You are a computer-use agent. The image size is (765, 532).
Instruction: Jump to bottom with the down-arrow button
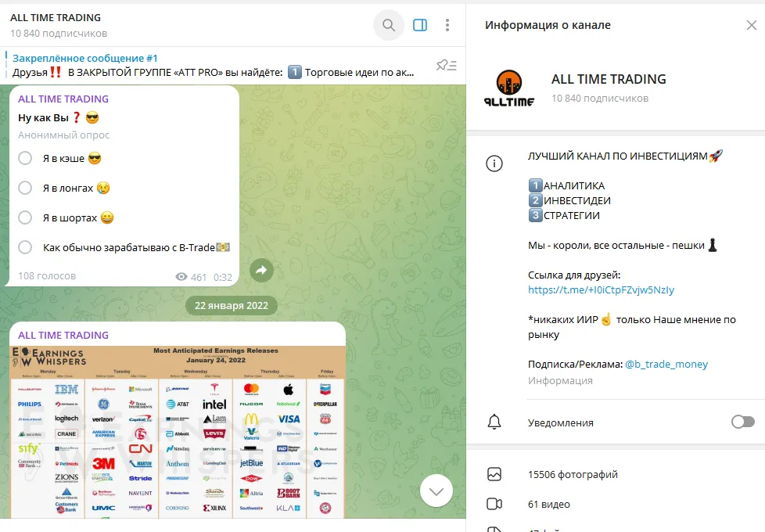click(436, 491)
